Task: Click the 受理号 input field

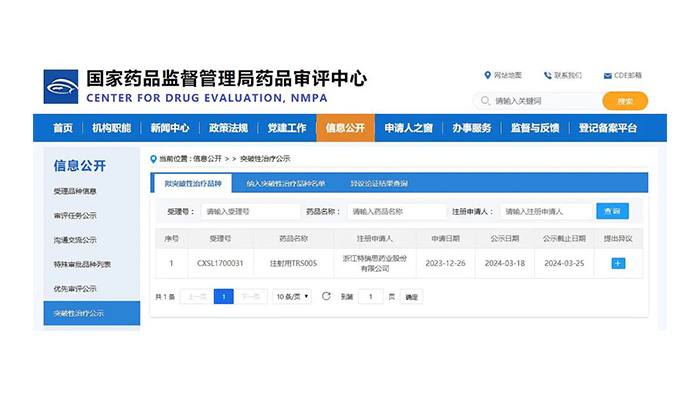Action: coord(250,211)
